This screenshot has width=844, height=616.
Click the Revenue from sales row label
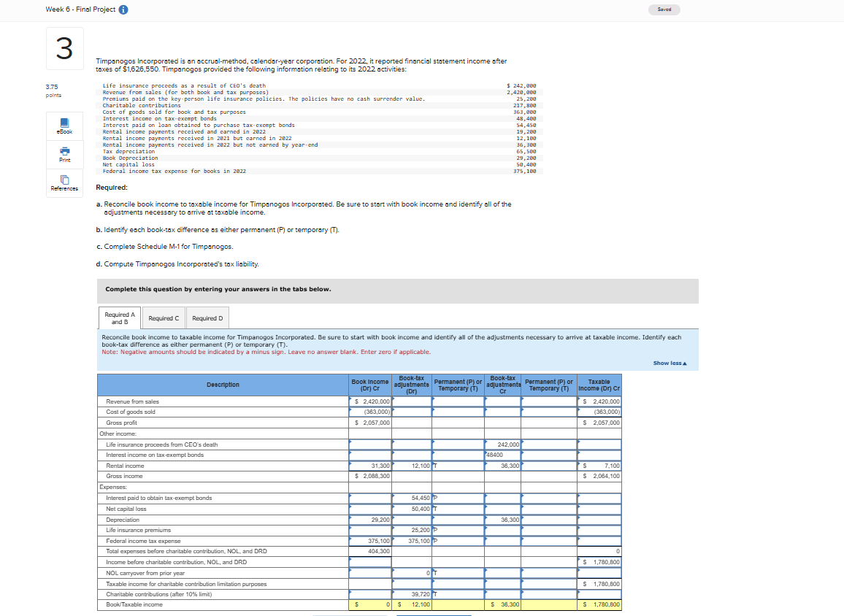coord(132,402)
